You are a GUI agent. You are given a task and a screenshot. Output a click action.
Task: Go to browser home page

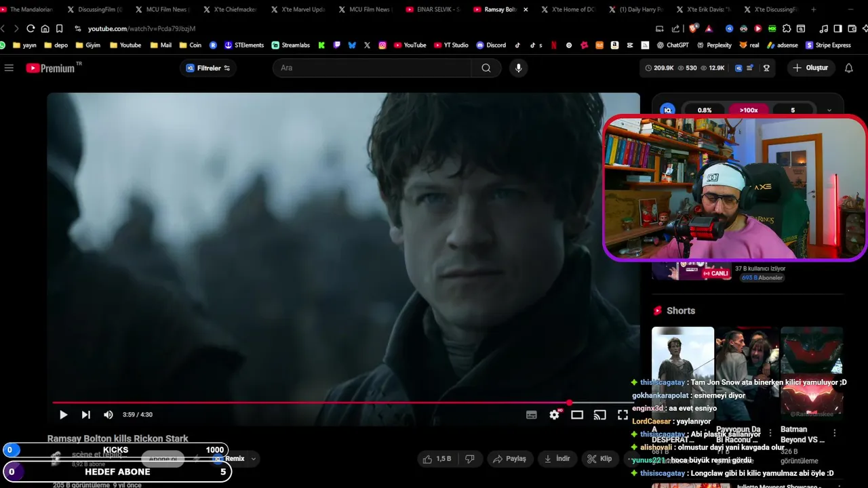point(45,28)
